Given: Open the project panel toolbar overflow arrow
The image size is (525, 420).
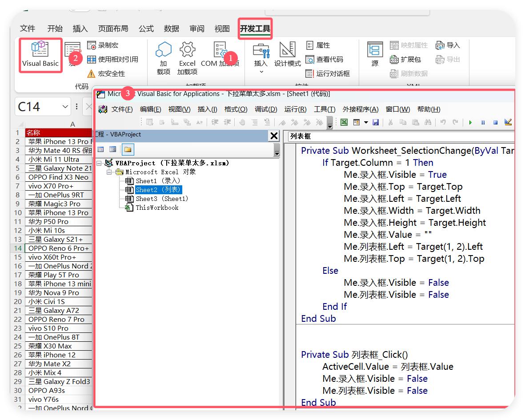Looking at the screenshot, I should [x=277, y=150].
